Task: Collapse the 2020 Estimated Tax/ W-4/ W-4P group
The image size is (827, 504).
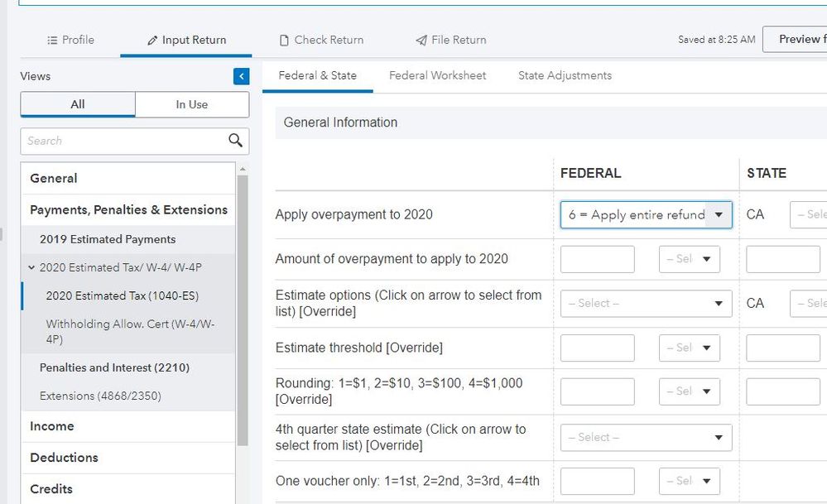Action: tap(31, 267)
